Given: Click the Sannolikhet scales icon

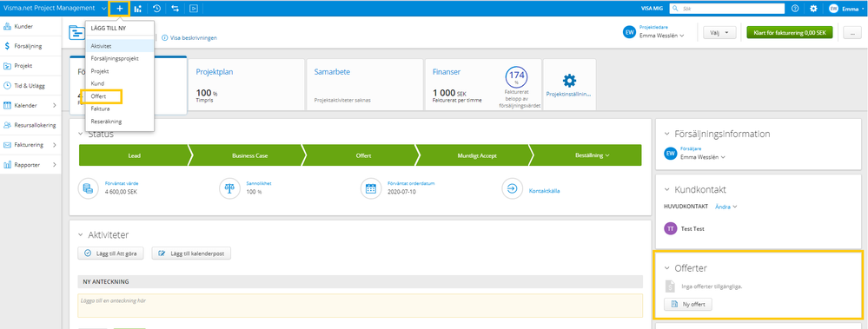Looking at the screenshot, I should click(x=229, y=188).
